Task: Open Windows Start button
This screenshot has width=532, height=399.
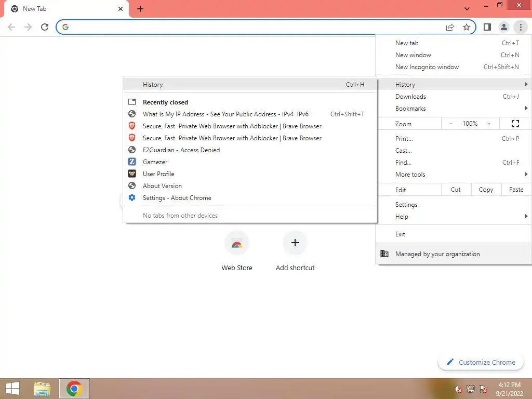Action: tap(12, 389)
